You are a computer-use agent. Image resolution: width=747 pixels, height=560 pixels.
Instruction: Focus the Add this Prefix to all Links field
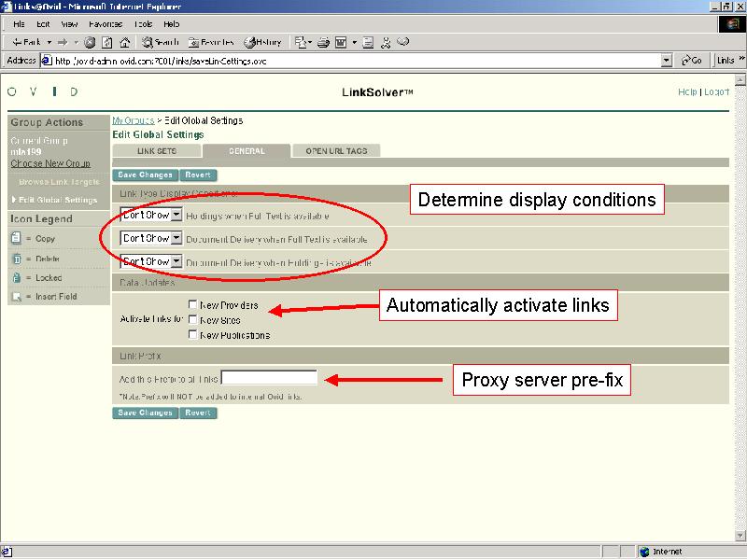tap(269, 378)
